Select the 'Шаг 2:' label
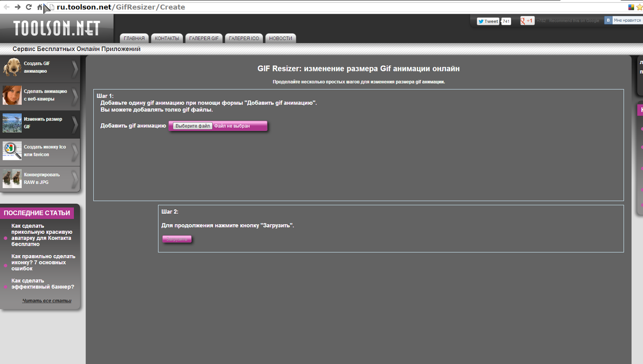 (x=170, y=212)
